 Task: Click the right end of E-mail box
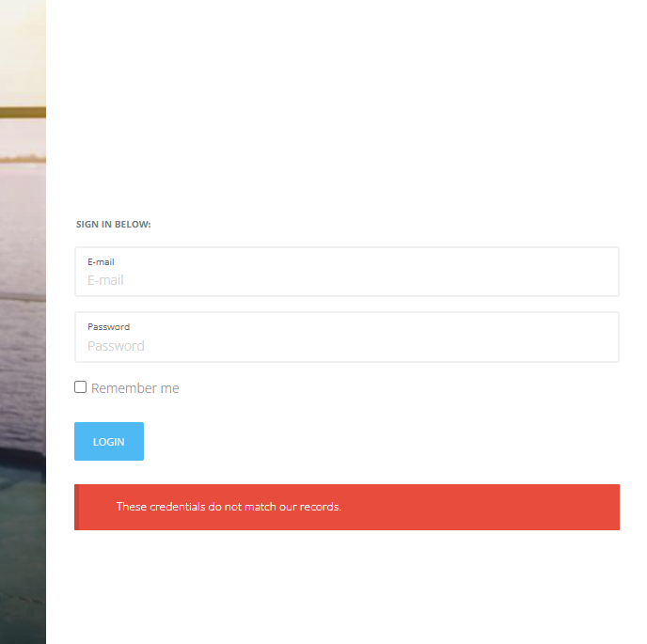[x=607, y=272]
